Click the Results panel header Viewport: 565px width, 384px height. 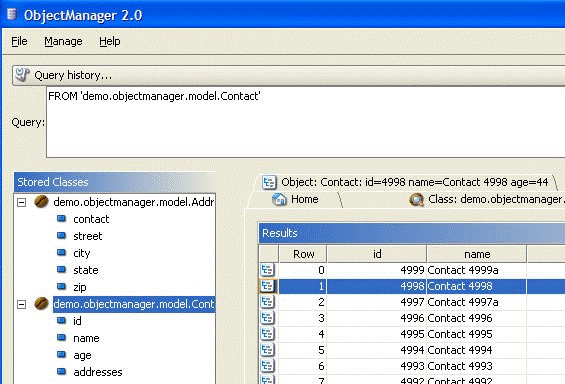(x=412, y=233)
